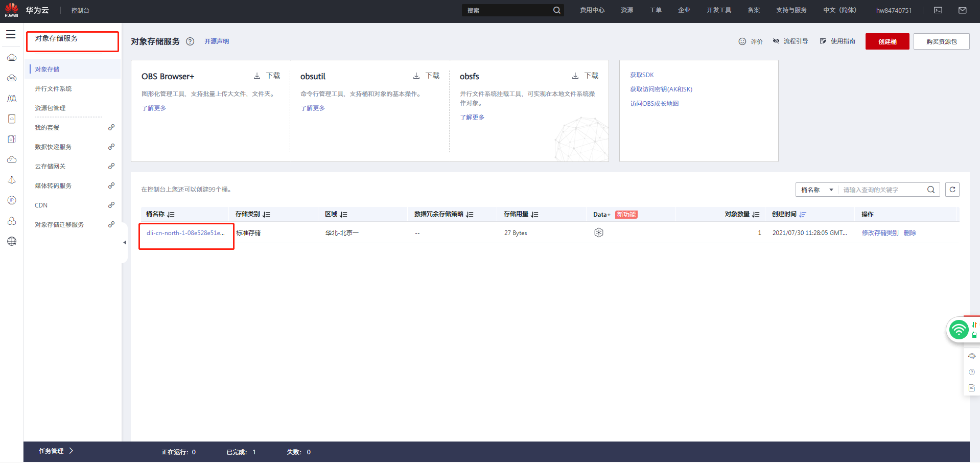Open the 企业 menu
980x464 pixels.
pos(684,10)
